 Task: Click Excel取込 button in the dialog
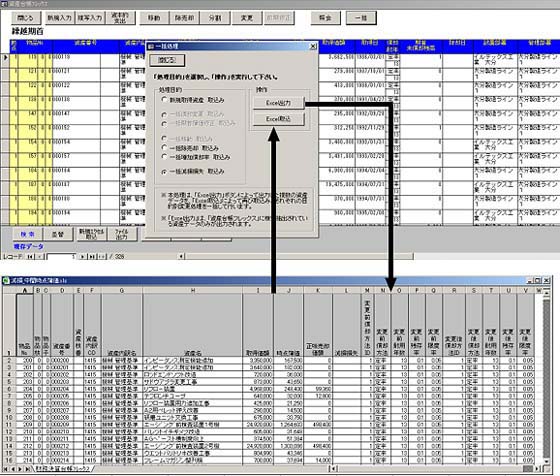click(x=279, y=119)
